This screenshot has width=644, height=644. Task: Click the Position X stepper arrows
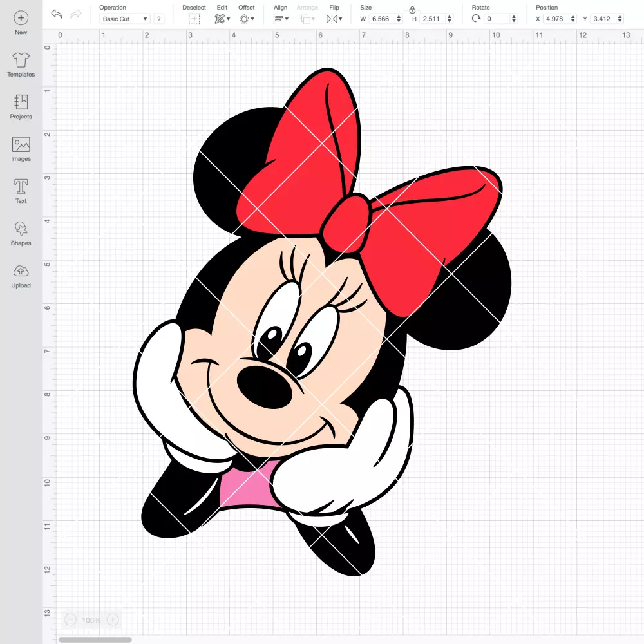click(x=573, y=19)
